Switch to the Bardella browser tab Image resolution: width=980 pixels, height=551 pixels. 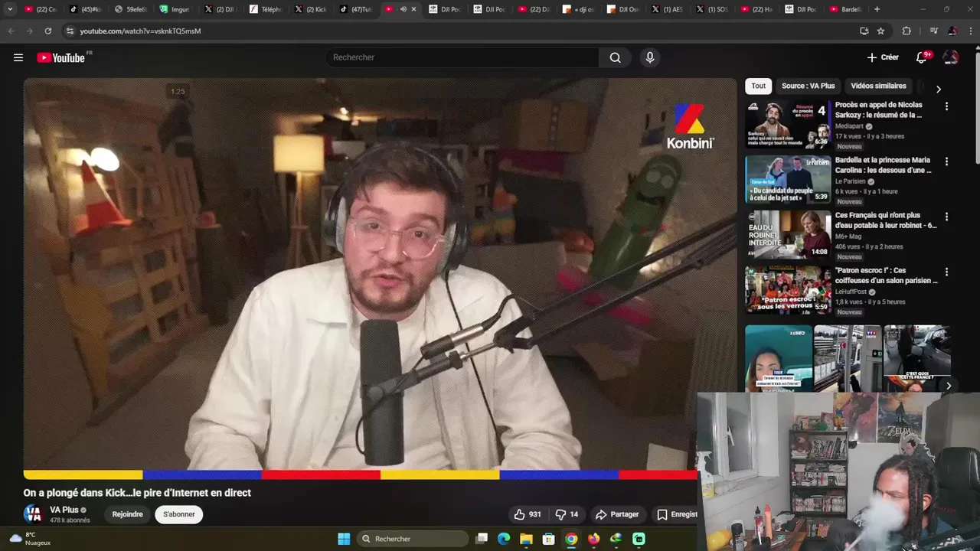pos(846,9)
